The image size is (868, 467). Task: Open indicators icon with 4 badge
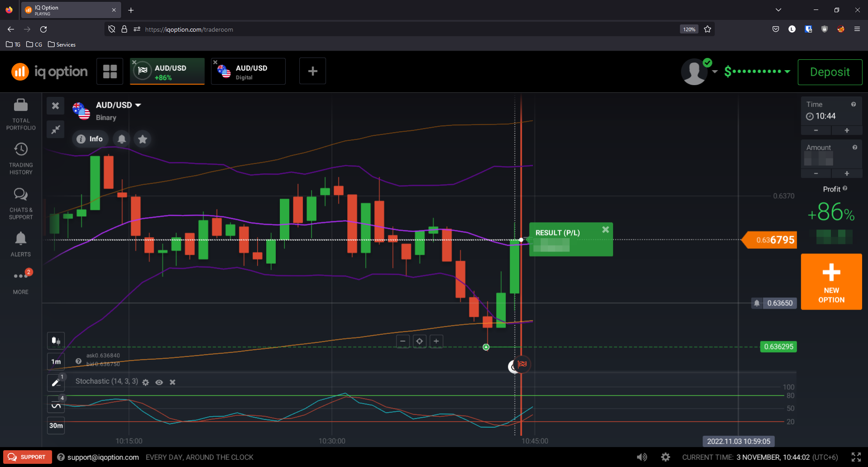(x=56, y=405)
